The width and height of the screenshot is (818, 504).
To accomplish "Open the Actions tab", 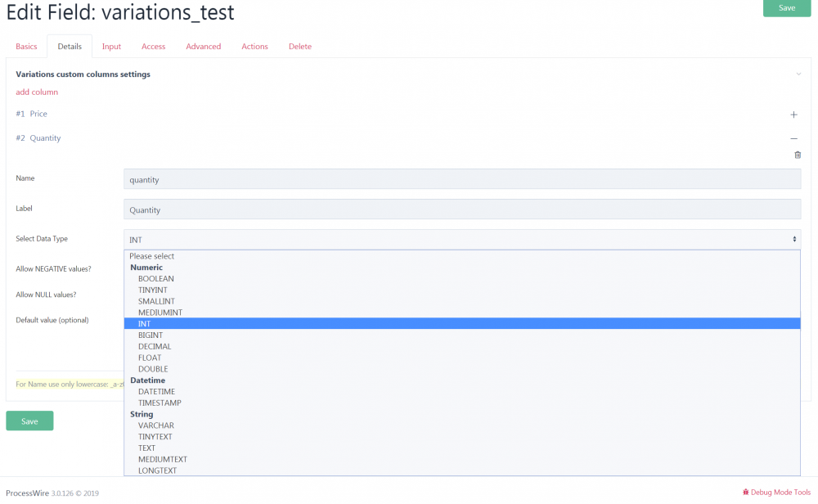I will (x=254, y=47).
